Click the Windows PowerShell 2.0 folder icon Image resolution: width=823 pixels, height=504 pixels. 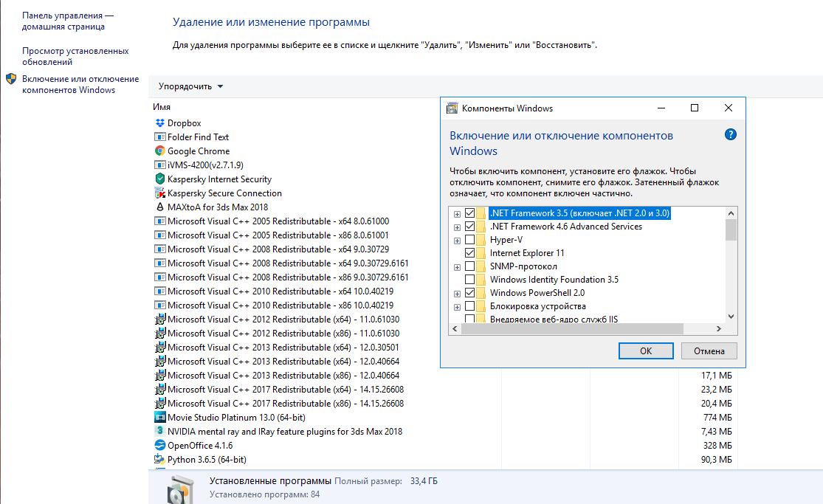coord(481,293)
